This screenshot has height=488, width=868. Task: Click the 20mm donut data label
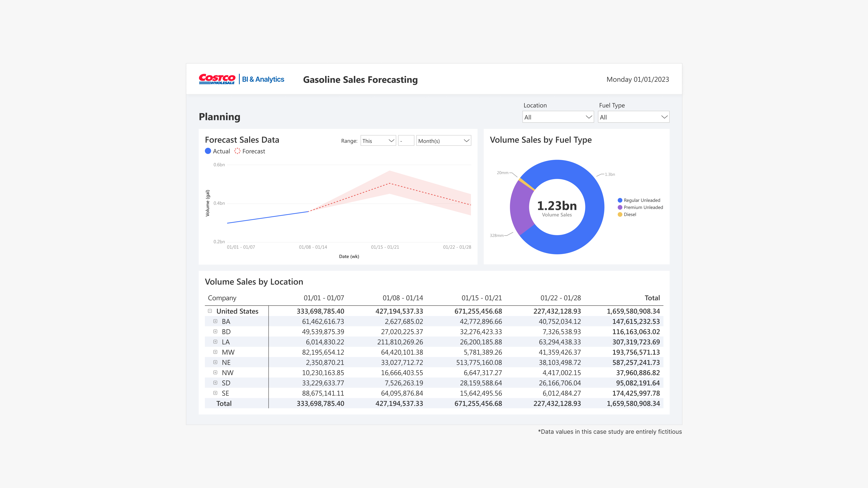[502, 172]
